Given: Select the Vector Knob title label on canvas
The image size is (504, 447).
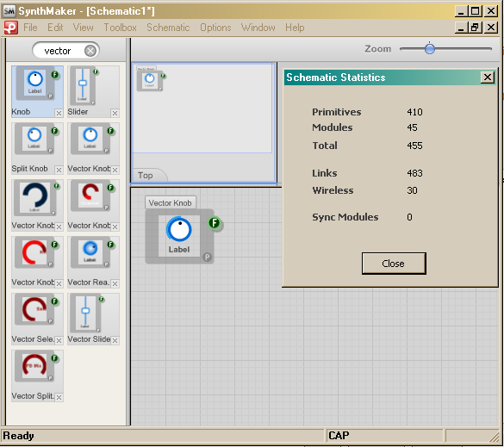Looking at the screenshot, I should pyautogui.click(x=171, y=203).
